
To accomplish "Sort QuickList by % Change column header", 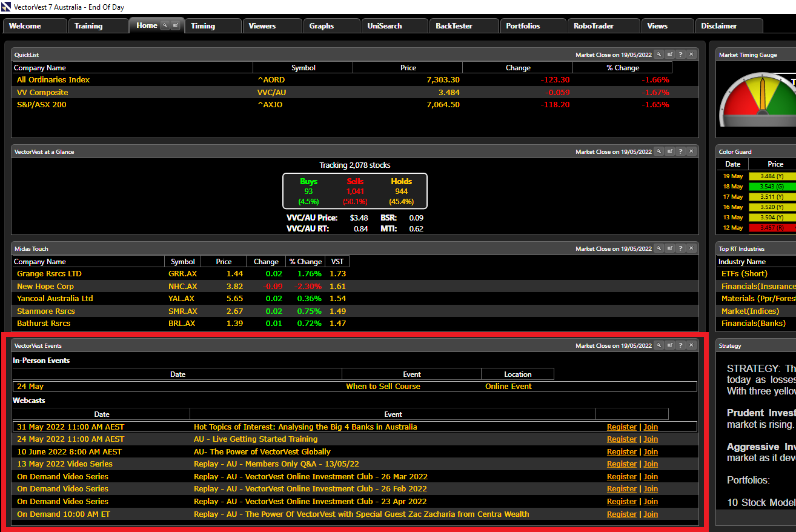I will (623, 68).
